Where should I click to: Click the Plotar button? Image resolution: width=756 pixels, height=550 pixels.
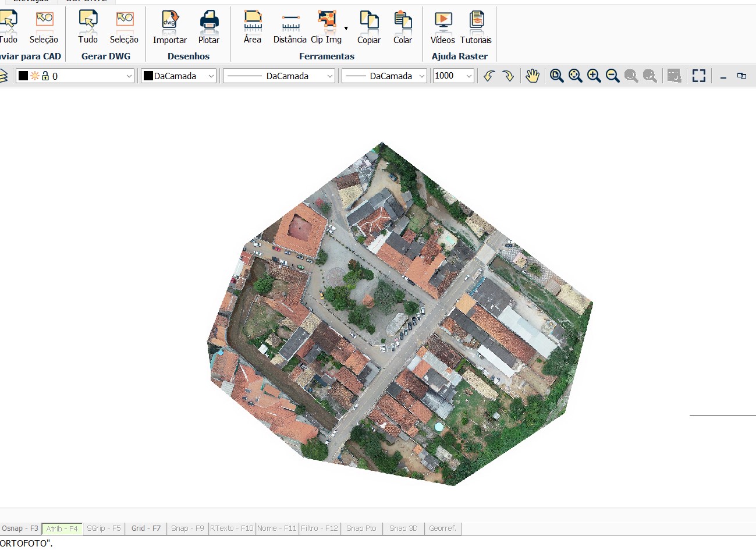point(208,26)
